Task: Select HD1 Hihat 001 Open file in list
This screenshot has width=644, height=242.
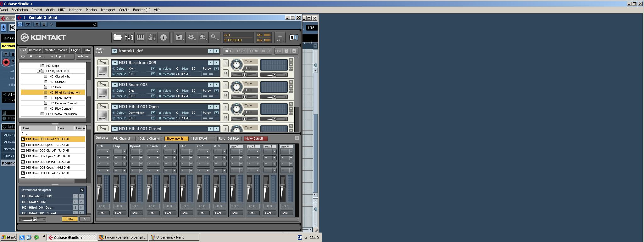Action: [53, 145]
